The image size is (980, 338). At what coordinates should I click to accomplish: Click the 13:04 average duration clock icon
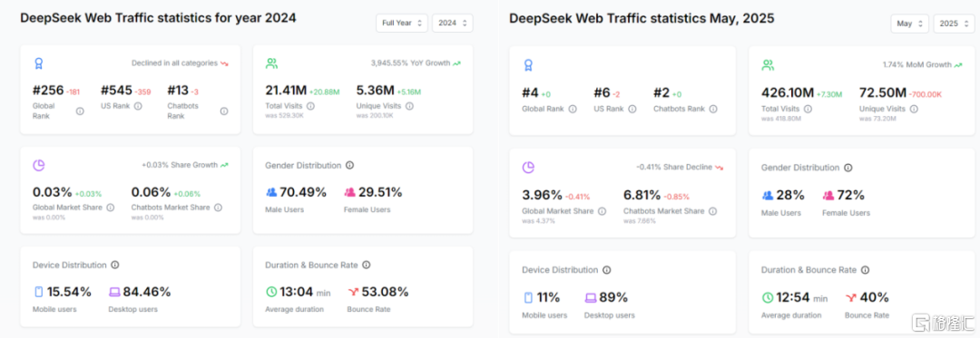click(270, 292)
